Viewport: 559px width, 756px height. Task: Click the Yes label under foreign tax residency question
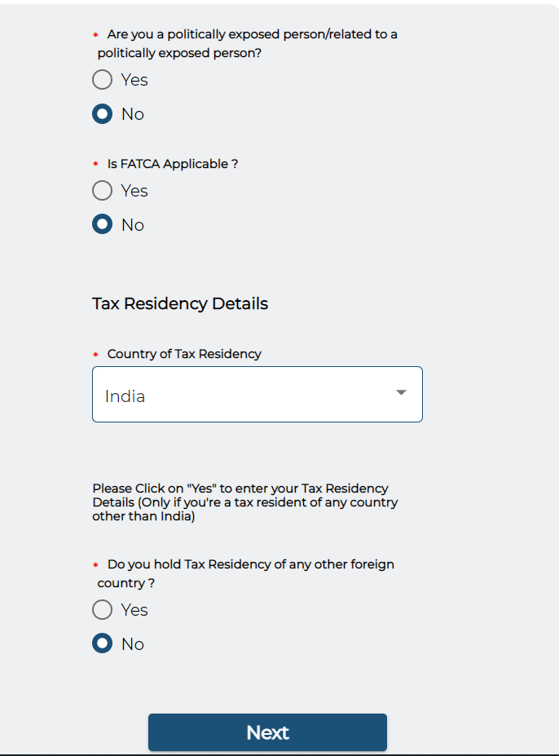click(134, 610)
